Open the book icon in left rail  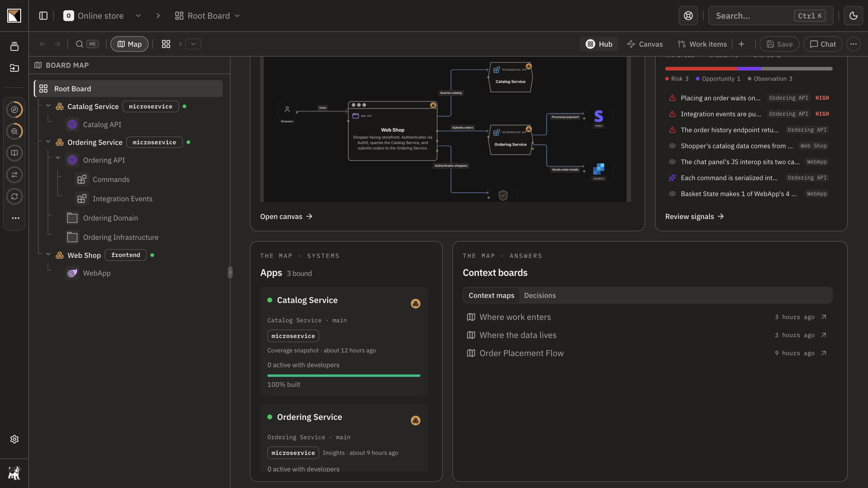click(x=14, y=153)
